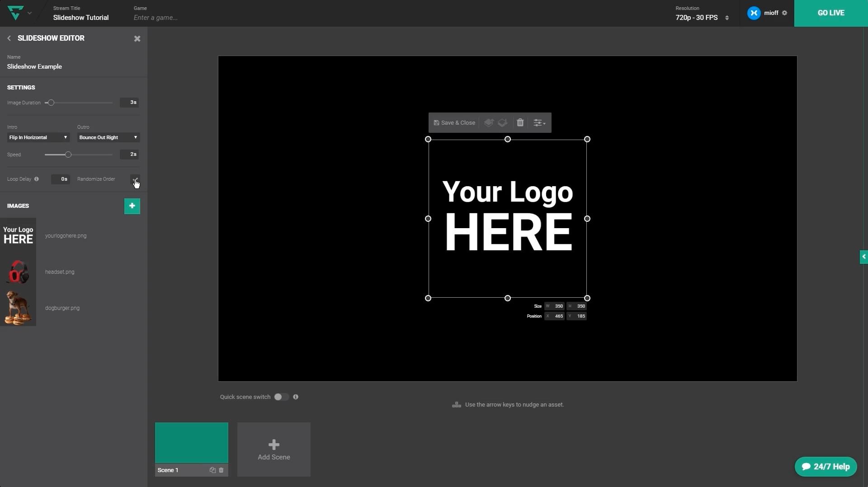The height and width of the screenshot is (487, 868).
Task: Go back using the Slideshow Editor arrow
Action: 9,38
